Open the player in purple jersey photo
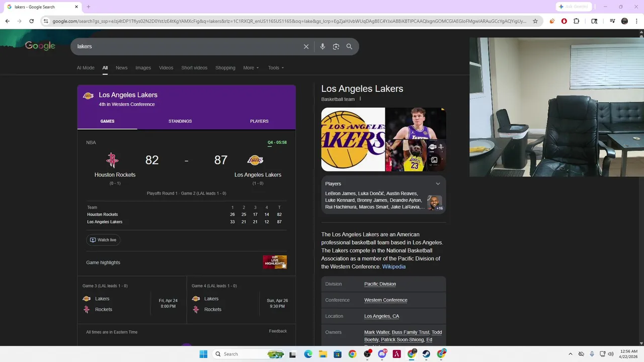Viewport: 644px width, 362px height. click(x=416, y=123)
